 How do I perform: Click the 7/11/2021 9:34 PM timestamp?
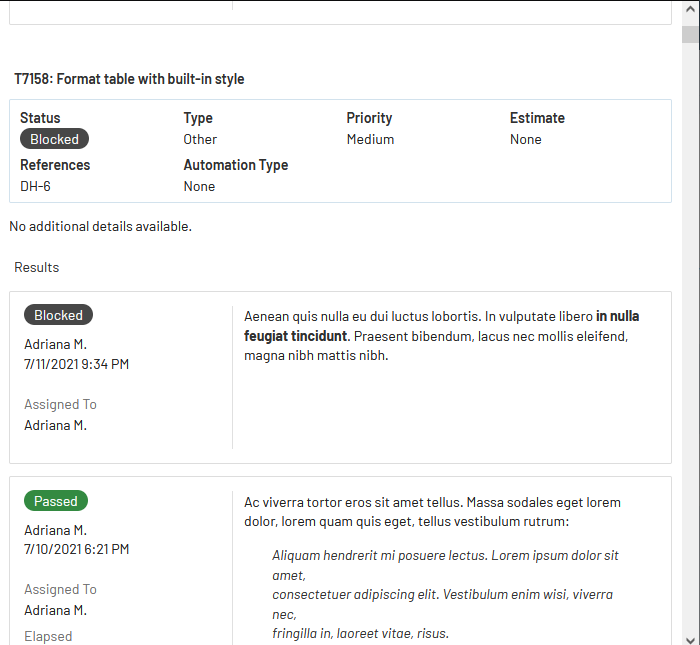coord(76,364)
